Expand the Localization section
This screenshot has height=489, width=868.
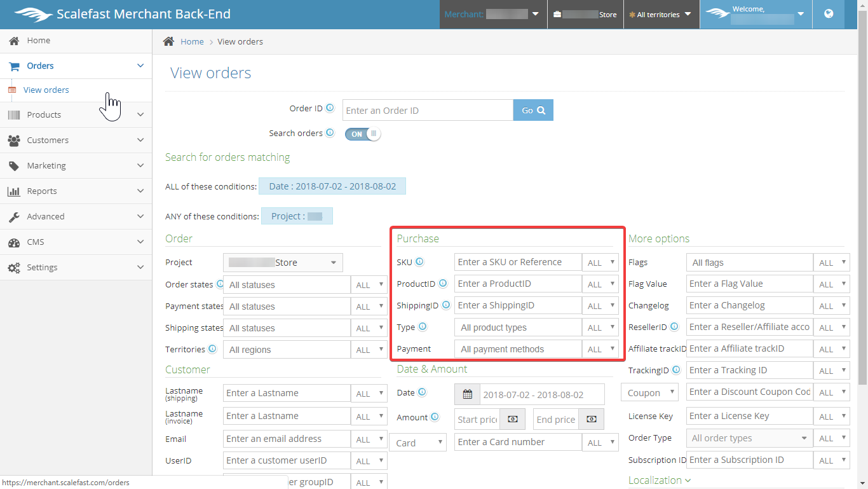660,480
